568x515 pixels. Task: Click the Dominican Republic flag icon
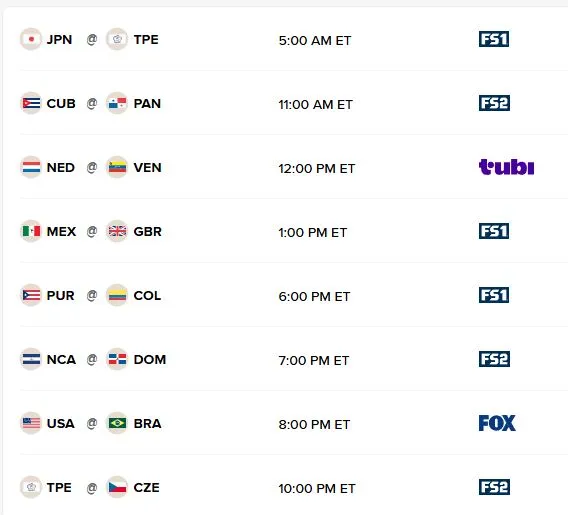click(x=117, y=359)
